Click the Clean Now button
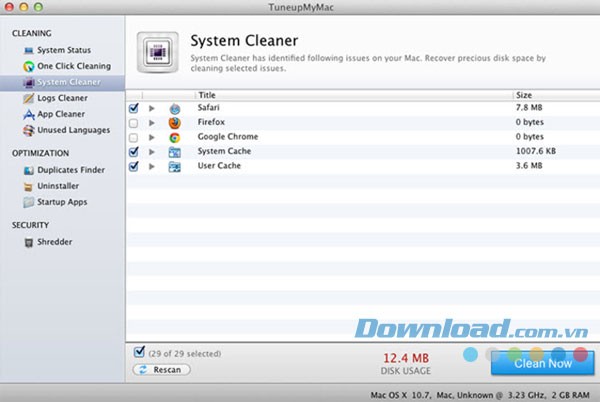The image size is (600, 402). point(543,363)
